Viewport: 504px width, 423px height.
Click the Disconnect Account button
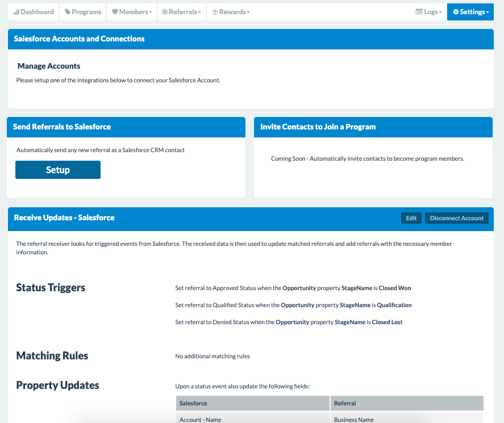click(457, 218)
